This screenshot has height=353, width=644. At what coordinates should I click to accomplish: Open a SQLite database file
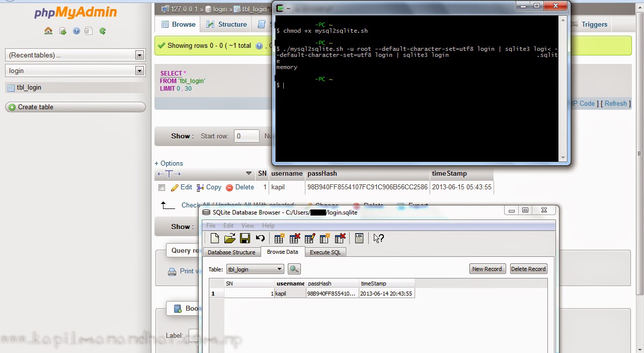230,238
